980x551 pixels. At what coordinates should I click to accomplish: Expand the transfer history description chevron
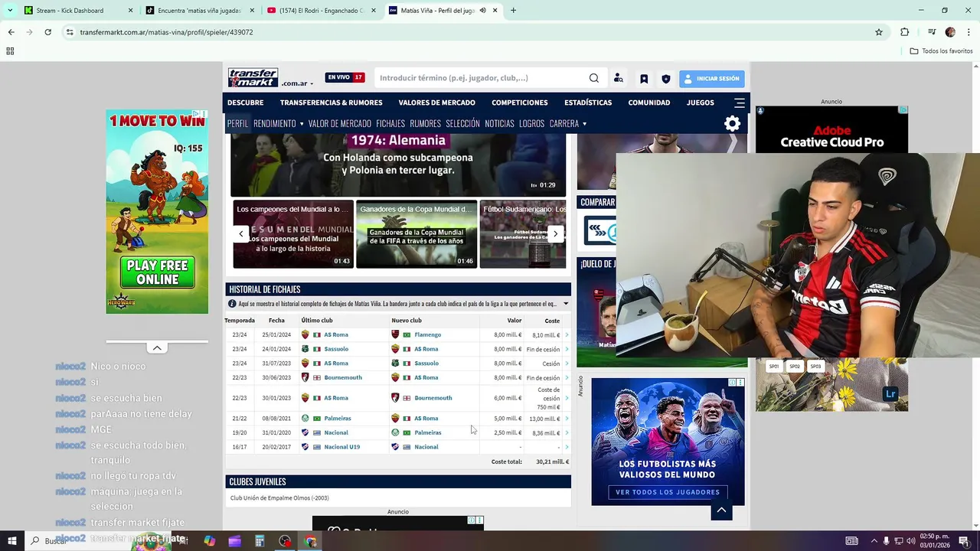tap(566, 304)
